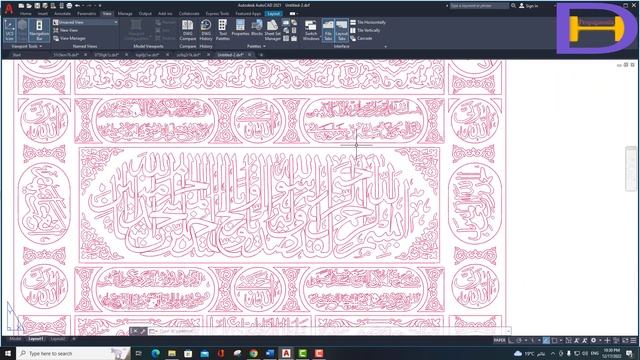This screenshot has width=640, height=360.
Task: Open the Properties palette
Action: [240, 28]
